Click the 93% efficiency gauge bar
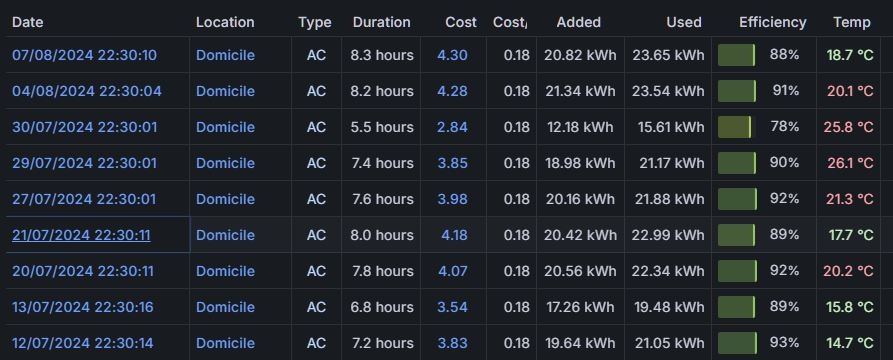This screenshot has height=360, width=893. [738, 343]
